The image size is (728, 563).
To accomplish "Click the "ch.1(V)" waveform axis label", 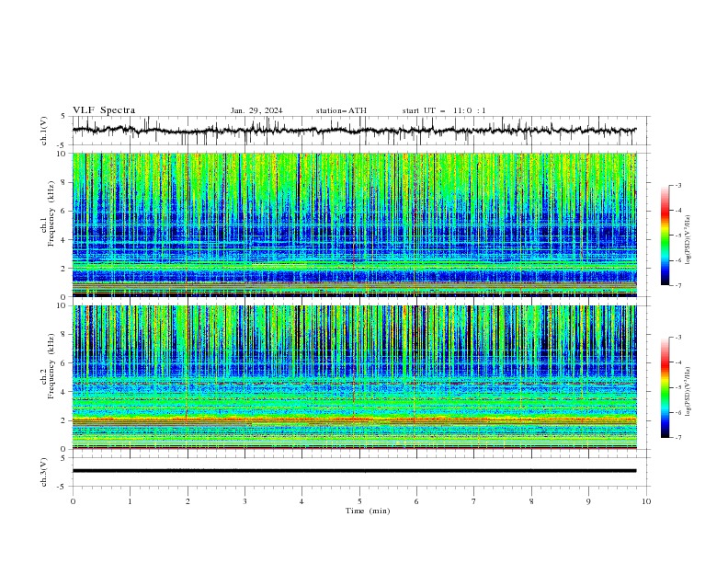I will click(44, 131).
